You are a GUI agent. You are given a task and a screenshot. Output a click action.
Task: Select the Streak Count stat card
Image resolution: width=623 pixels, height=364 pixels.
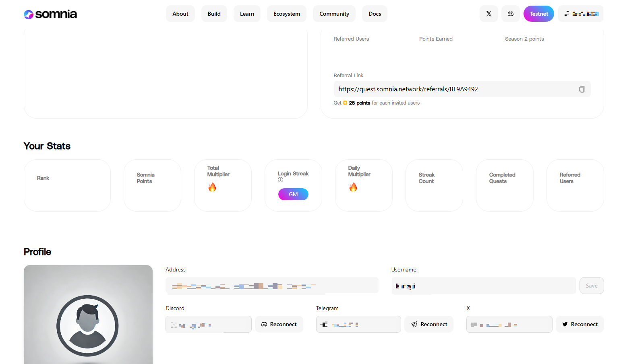434,185
